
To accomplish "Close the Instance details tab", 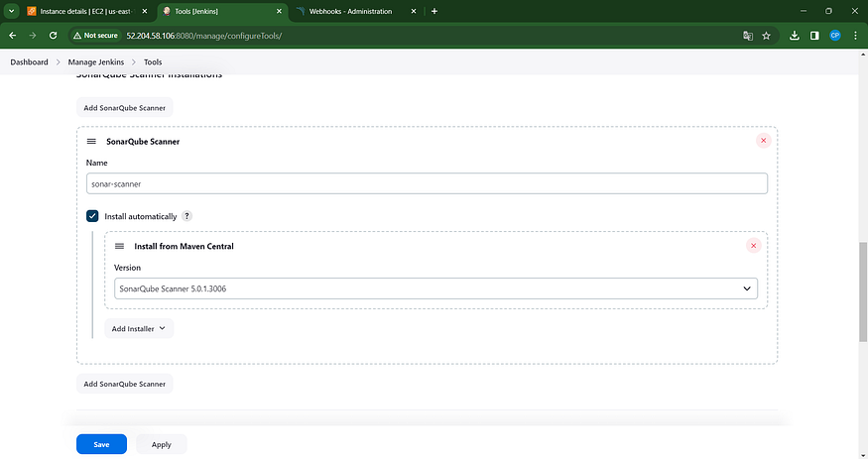I will coord(145,11).
